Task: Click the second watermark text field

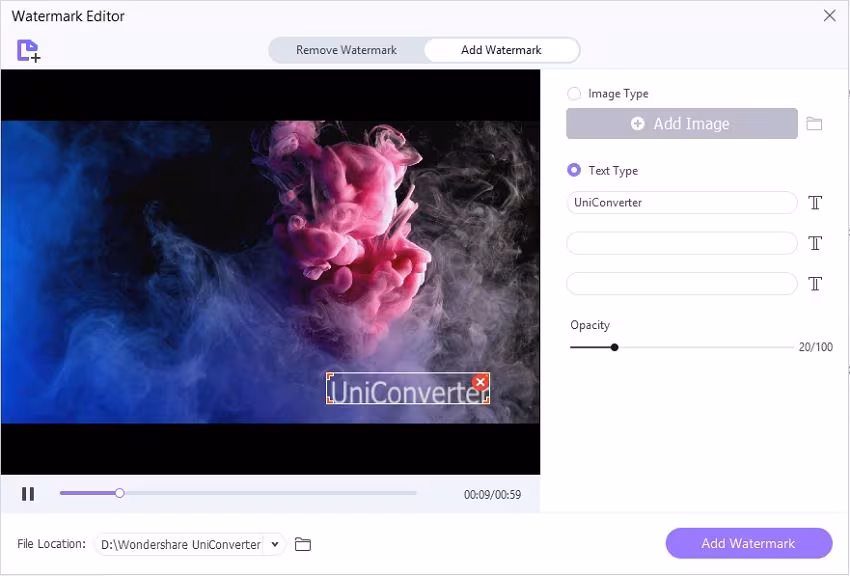Action: (682, 243)
